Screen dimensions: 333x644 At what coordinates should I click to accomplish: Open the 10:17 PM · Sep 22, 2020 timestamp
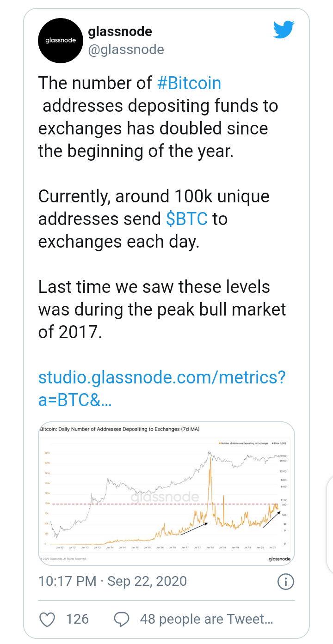click(113, 581)
